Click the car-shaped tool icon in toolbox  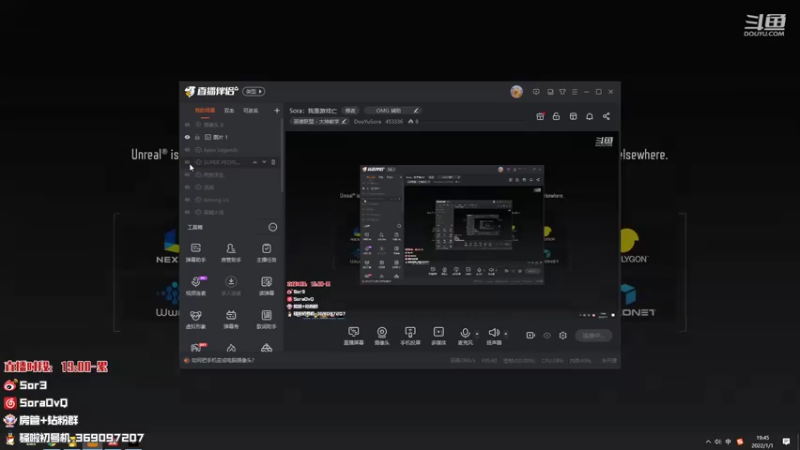[x=266, y=348]
